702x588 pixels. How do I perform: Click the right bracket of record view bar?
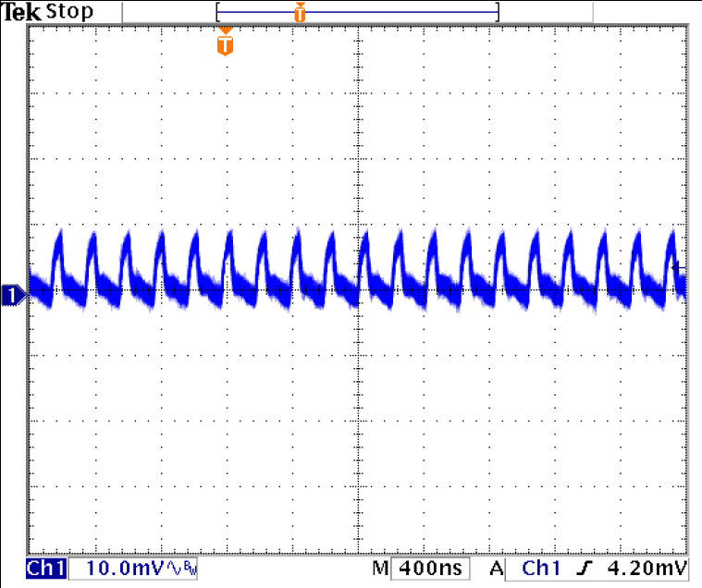[x=498, y=12]
